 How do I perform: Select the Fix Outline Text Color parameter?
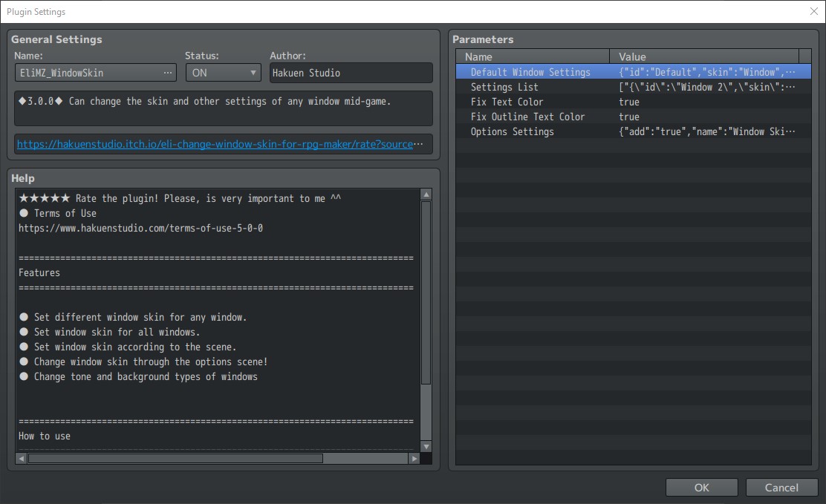(527, 117)
